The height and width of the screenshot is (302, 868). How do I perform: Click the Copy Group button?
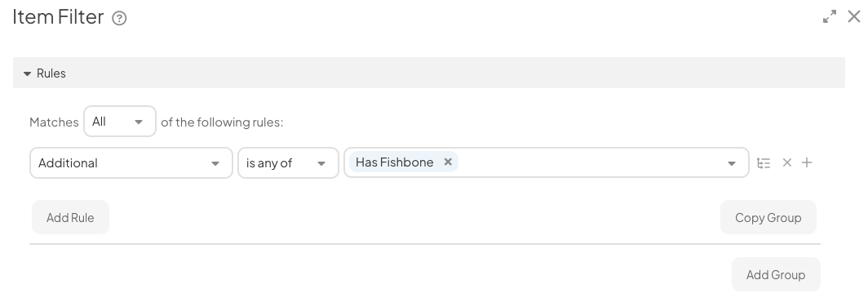point(768,217)
